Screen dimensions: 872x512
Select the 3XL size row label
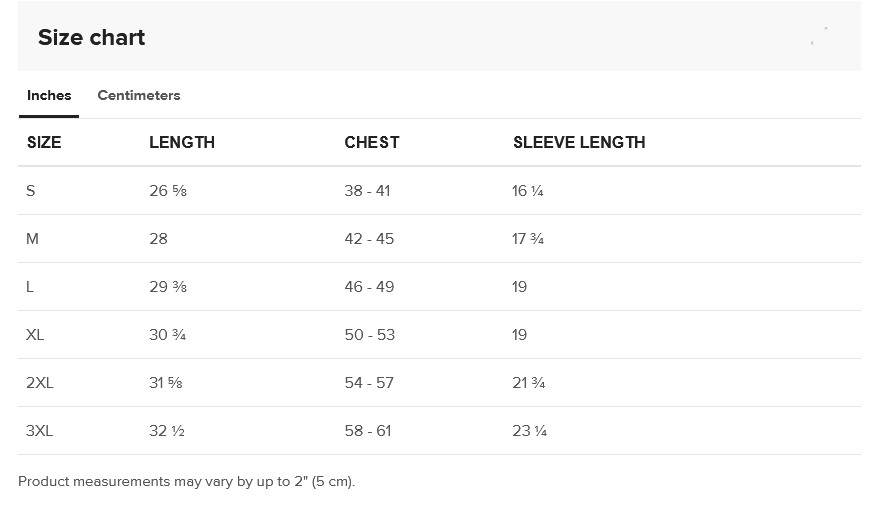tap(39, 431)
